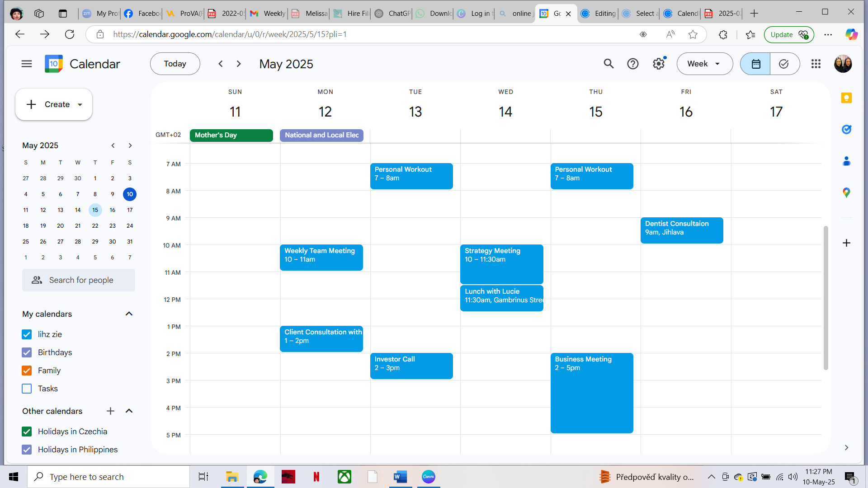Open the Google Calendar search icon

(x=609, y=64)
